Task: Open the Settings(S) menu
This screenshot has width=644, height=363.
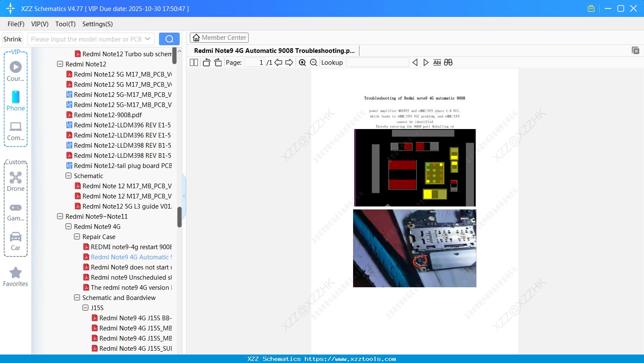Action: pyautogui.click(x=97, y=24)
